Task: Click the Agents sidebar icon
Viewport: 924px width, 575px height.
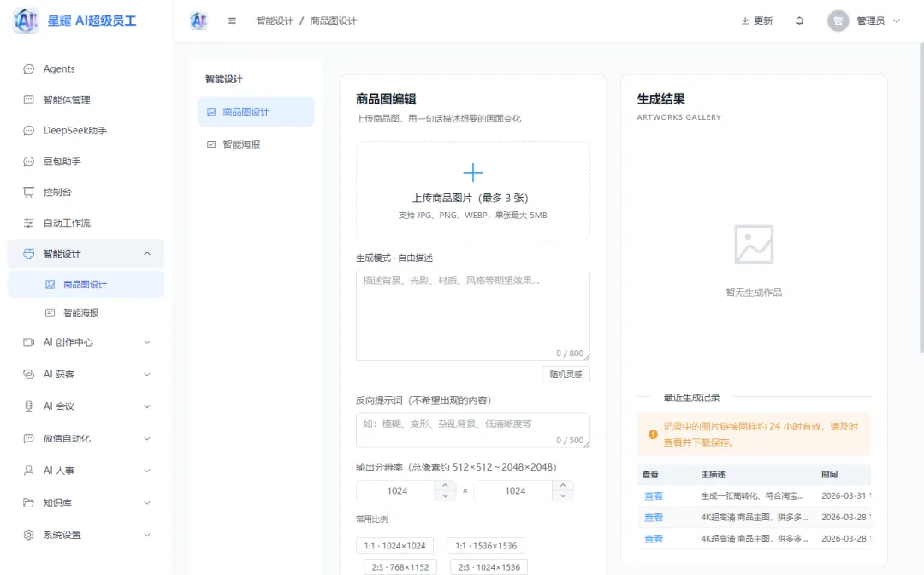Action: (x=30, y=68)
